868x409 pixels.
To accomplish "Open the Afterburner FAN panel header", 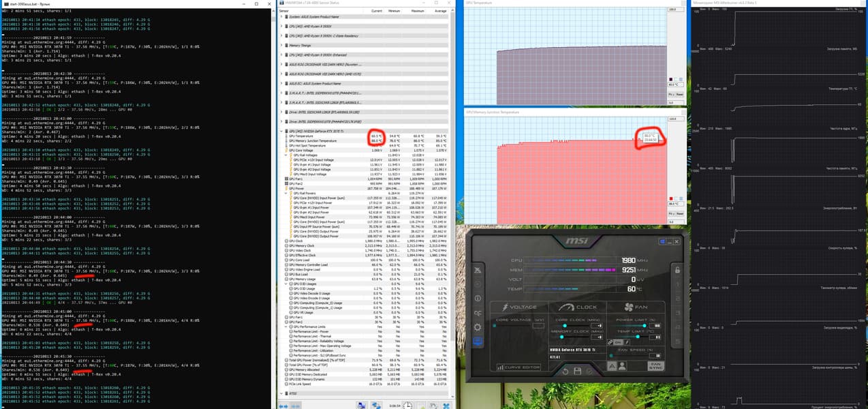I will (636, 307).
